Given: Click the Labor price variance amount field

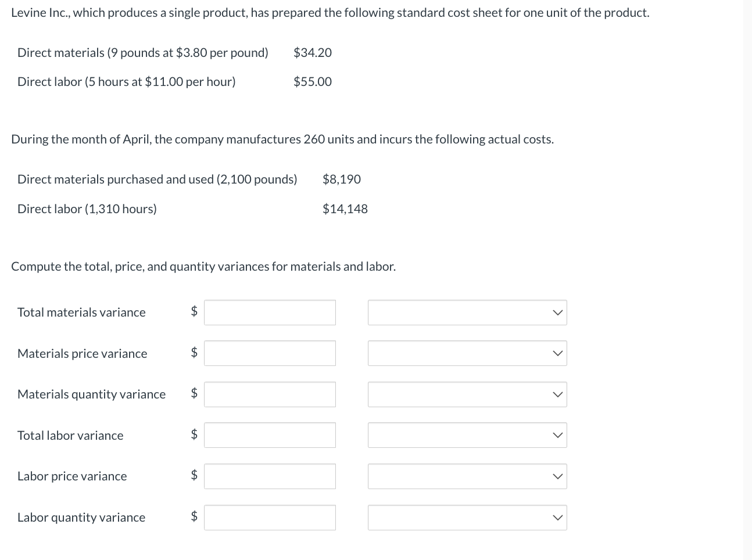Looking at the screenshot, I should coord(270,476).
